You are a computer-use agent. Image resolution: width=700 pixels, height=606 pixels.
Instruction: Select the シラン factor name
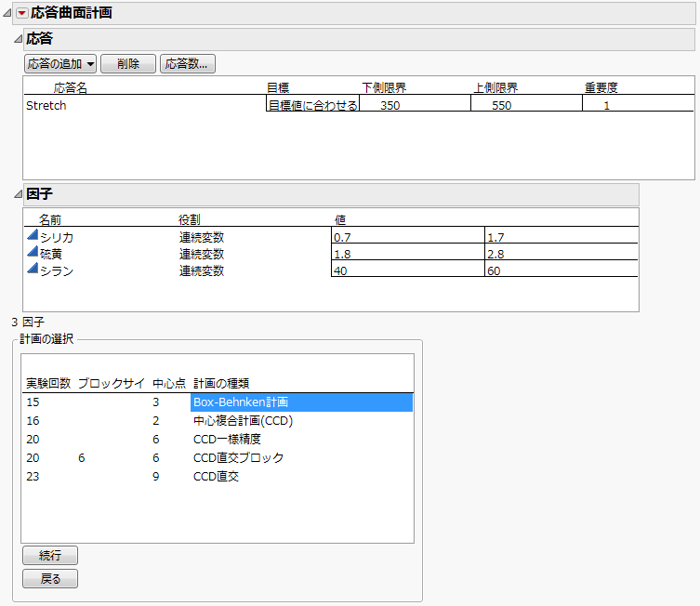[57, 270]
